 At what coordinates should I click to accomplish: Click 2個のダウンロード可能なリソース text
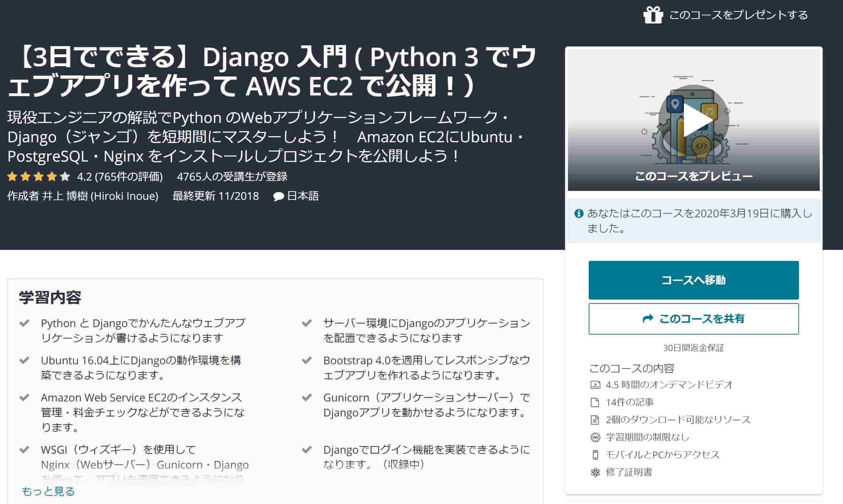[x=678, y=420]
